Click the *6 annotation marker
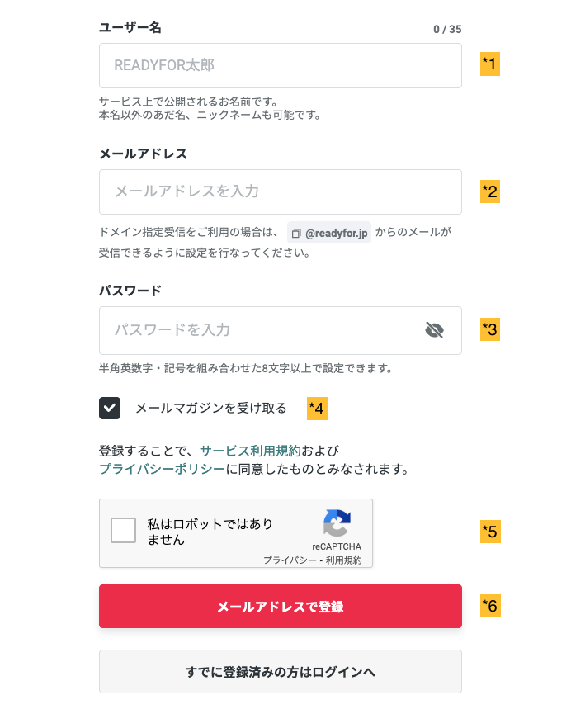This screenshot has height=728, width=571. pos(490,606)
